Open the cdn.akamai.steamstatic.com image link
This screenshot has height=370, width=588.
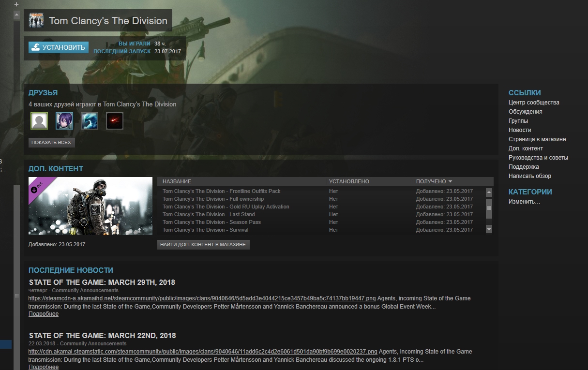pyautogui.click(x=203, y=352)
